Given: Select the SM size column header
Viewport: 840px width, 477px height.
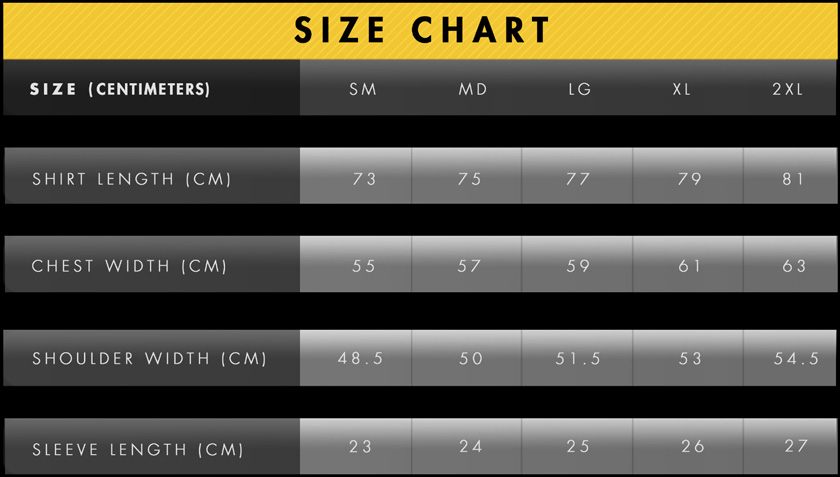Looking at the screenshot, I should point(363,89).
